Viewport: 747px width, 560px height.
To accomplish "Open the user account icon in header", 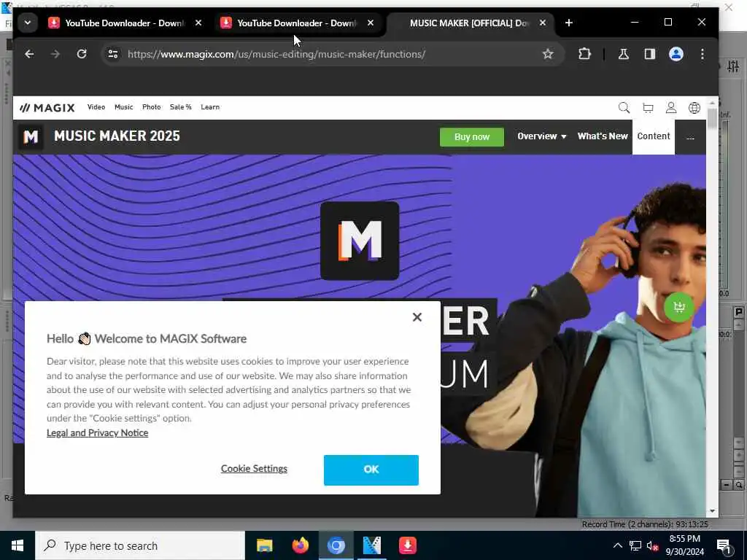I will (671, 108).
